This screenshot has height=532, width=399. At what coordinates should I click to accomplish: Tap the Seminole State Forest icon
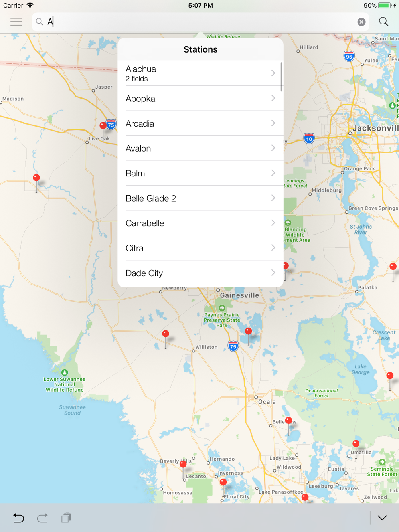(382, 462)
